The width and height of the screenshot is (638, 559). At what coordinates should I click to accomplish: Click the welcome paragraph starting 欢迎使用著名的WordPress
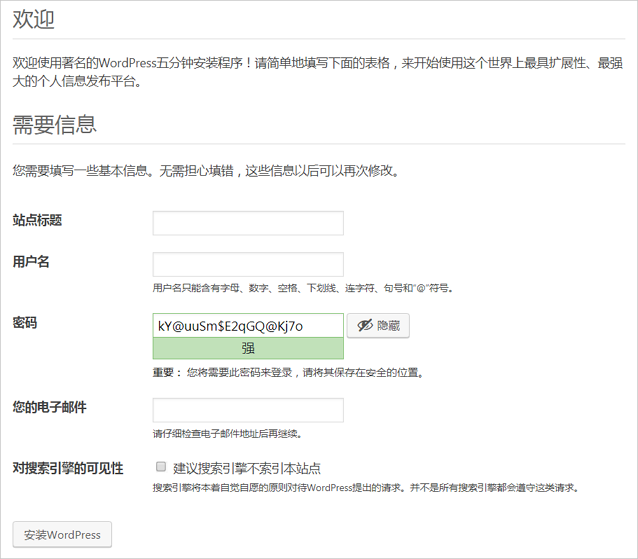tap(318, 72)
